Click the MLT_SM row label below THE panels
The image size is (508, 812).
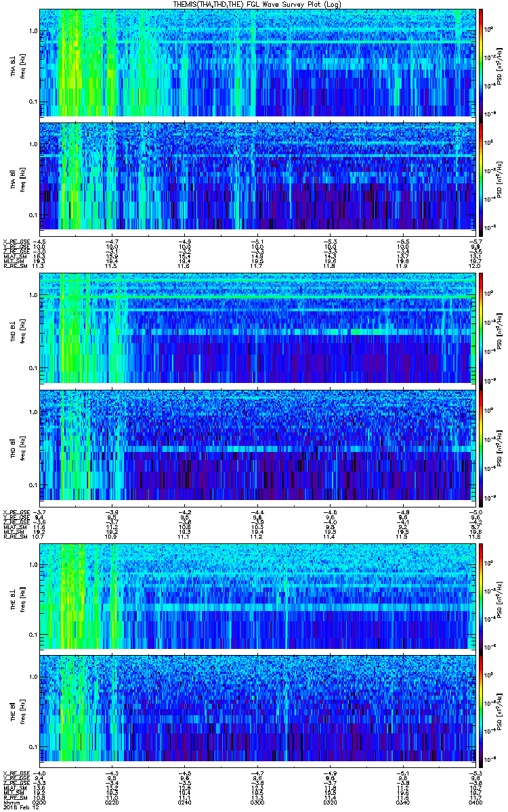[13, 793]
